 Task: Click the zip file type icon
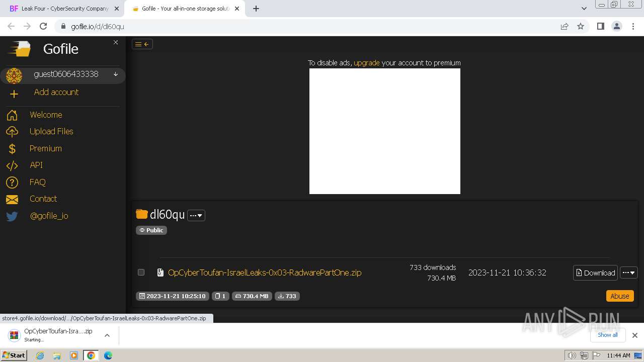(160, 273)
